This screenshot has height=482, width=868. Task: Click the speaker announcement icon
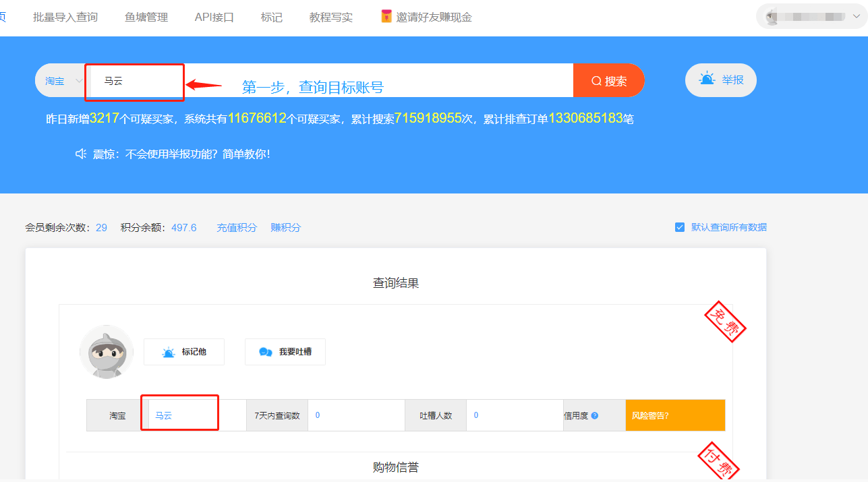click(x=81, y=154)
